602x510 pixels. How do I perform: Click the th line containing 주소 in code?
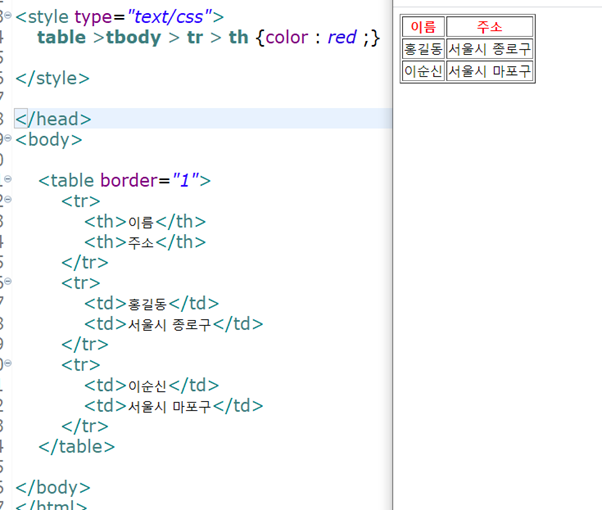145,242
